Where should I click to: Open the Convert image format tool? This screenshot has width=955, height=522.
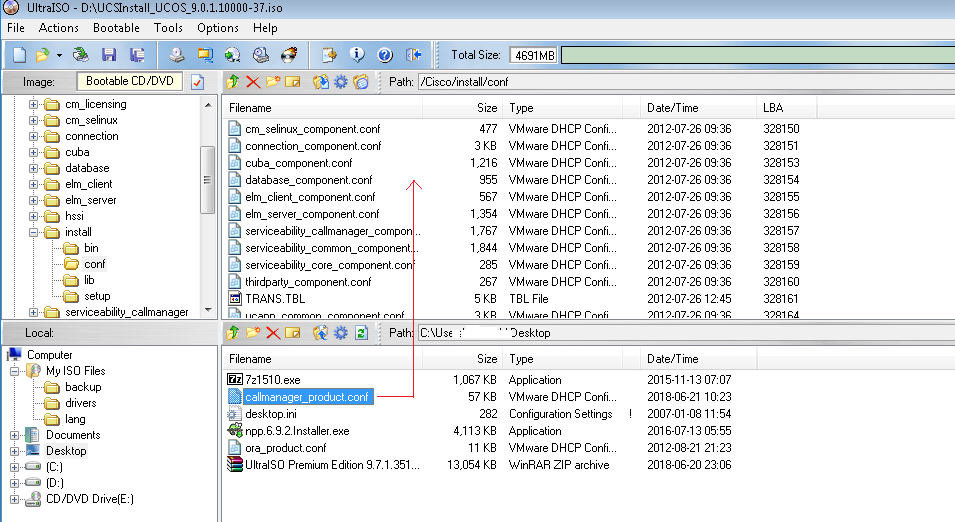205,55
